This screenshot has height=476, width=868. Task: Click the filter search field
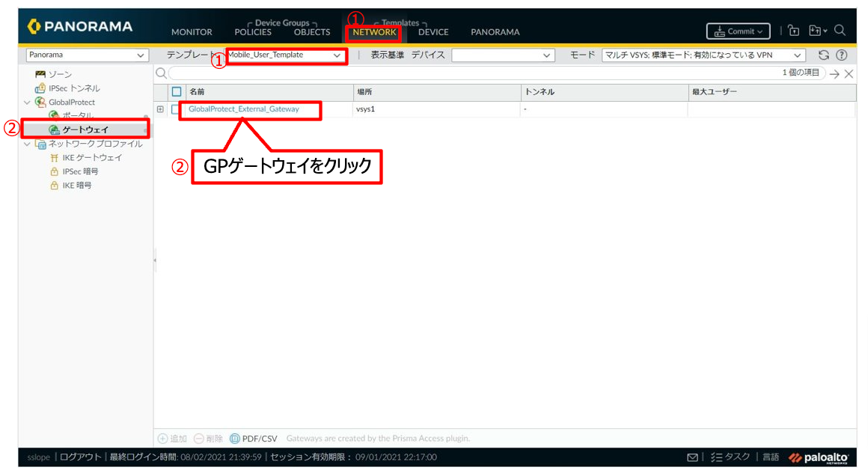[497, 73]
